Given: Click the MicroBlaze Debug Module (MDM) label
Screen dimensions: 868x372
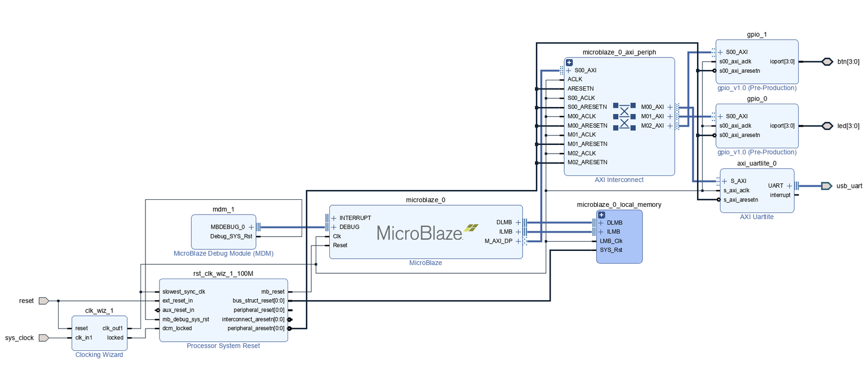Looking at the screenshot, I should [224, 254].
